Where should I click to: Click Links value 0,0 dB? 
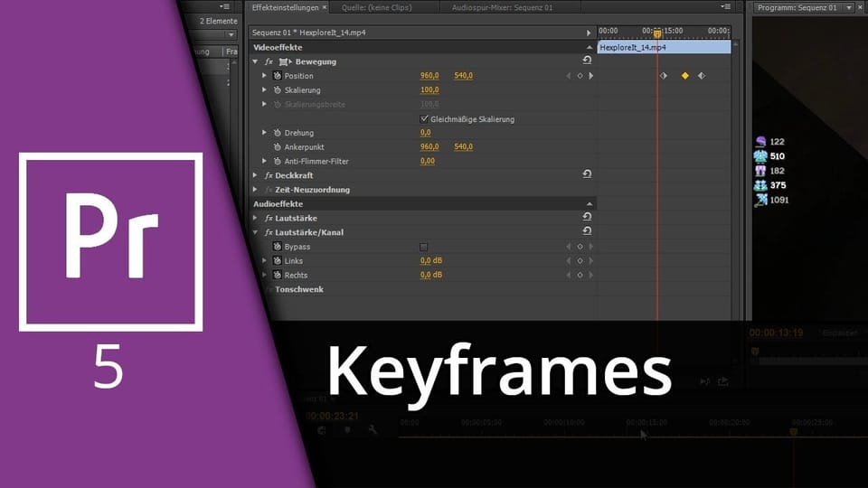coord(431,260)
